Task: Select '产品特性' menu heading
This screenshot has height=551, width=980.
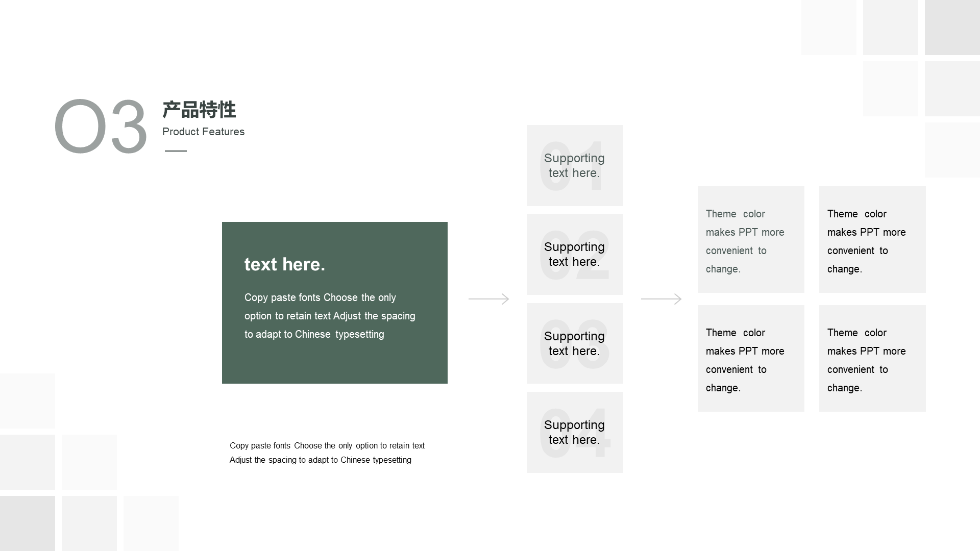Action: (199, 110)
